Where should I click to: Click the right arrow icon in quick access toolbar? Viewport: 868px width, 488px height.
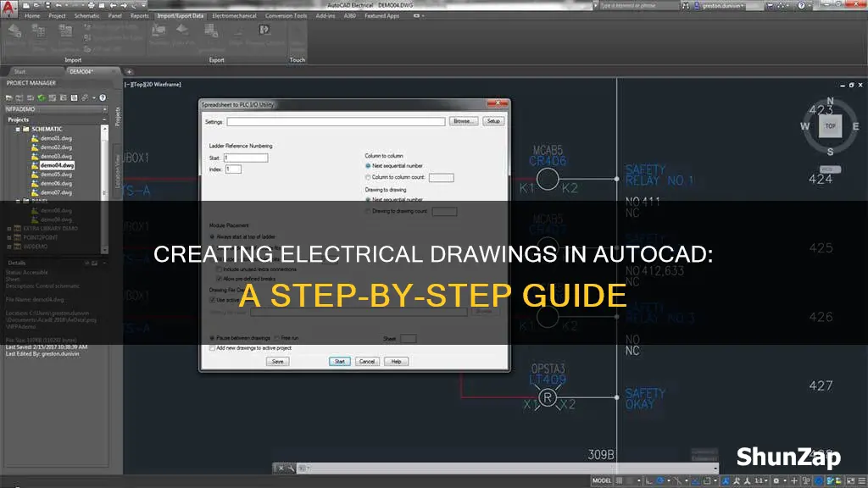click(x=124, y=6)
